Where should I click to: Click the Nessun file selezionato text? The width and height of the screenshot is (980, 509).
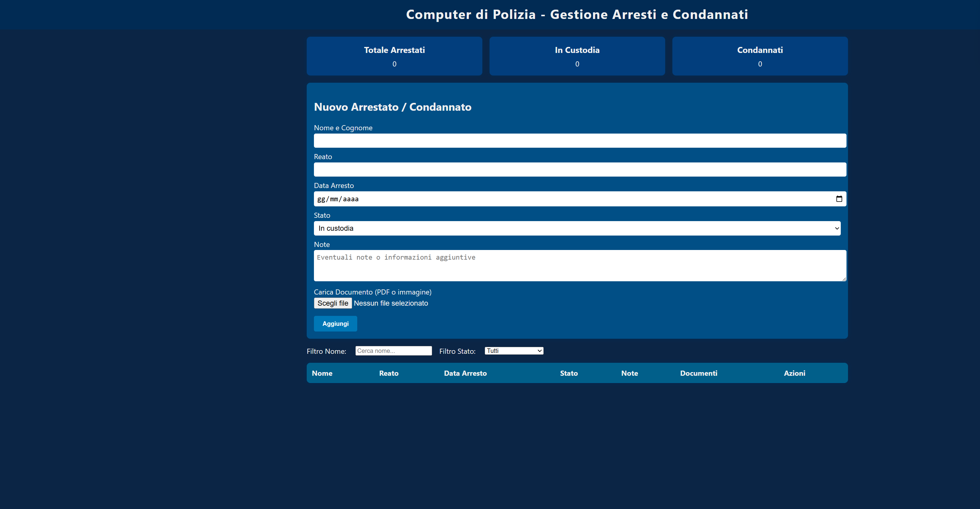(391, 303)
